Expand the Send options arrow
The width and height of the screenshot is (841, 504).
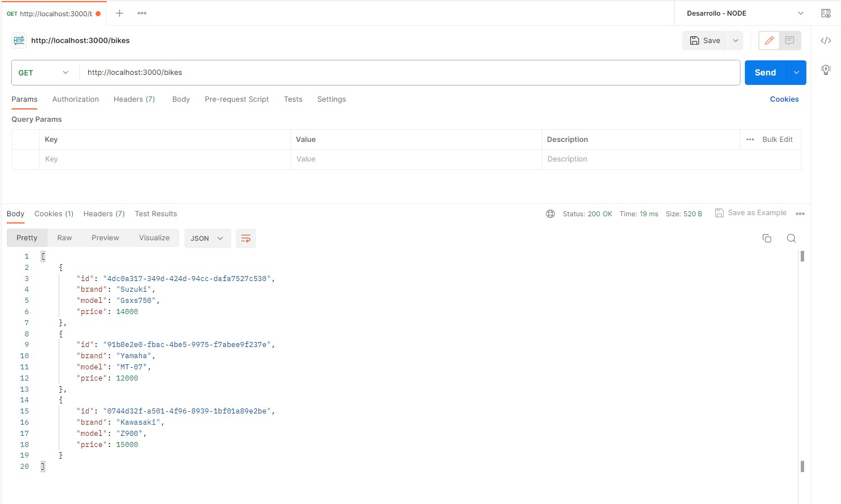[796, 73]
